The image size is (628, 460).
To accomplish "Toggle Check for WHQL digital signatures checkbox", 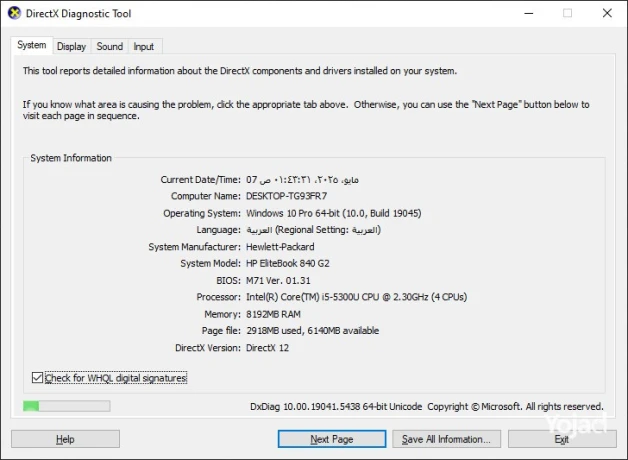I will 37,378.
